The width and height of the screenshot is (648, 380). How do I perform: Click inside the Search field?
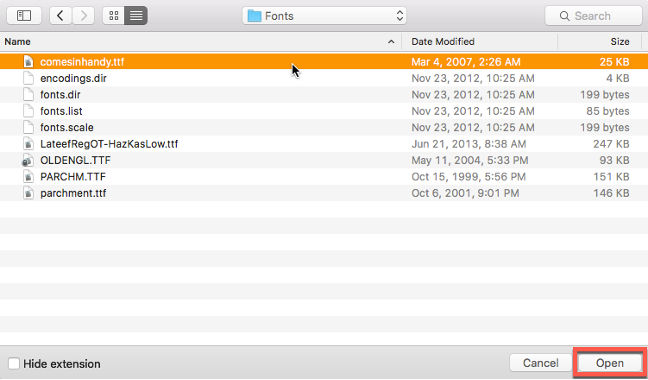click(593, 16)
